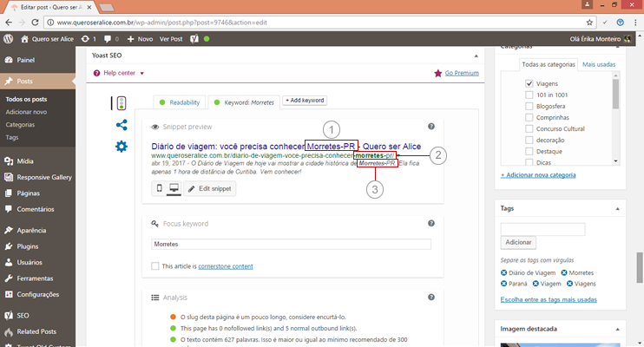Check the decoração category
Viewport: 644px width, 347px height.
[529, 140]
